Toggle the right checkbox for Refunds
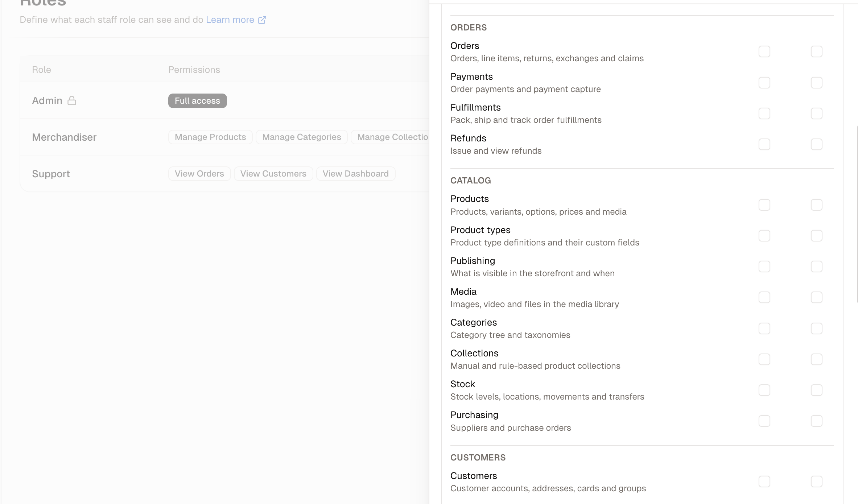This screenshot has width=858, height=504. point(817,144)
